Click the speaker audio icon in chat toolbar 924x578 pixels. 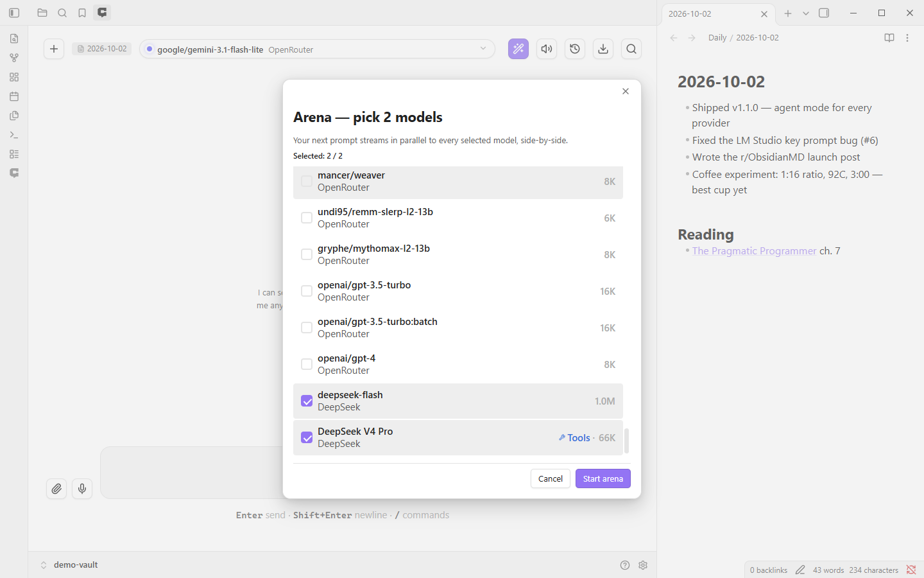click(547, 49)
